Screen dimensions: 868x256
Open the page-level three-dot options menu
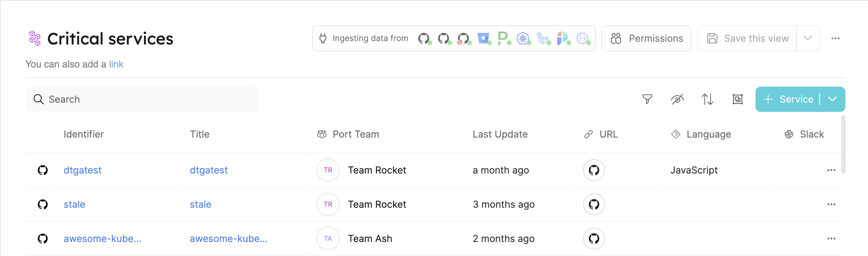click(835, 38)
